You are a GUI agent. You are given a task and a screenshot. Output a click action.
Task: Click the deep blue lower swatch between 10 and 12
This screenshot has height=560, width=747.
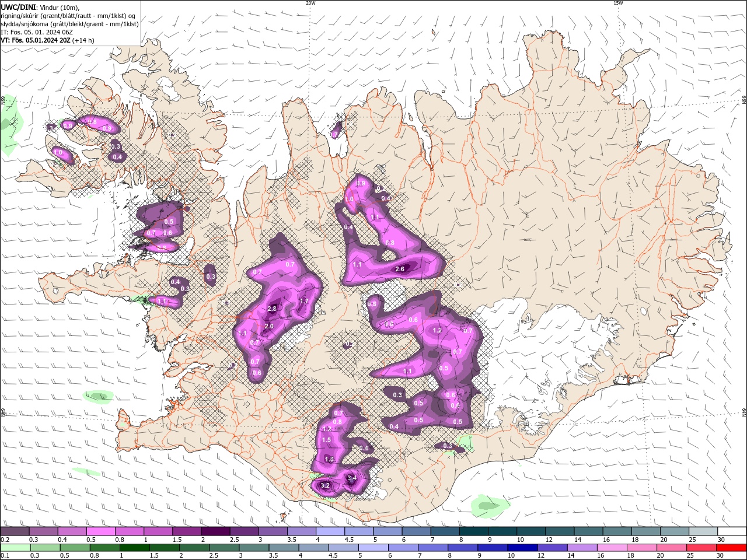pos(522,548)
